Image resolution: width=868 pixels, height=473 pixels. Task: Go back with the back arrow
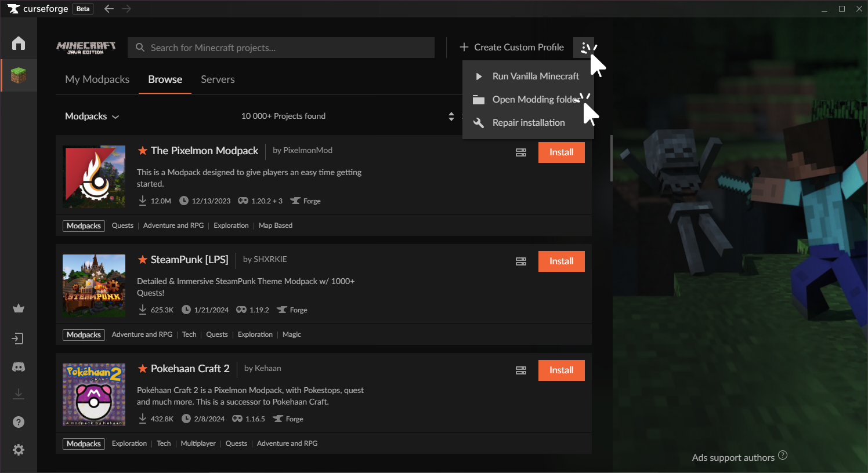click(x=109, y=9)
